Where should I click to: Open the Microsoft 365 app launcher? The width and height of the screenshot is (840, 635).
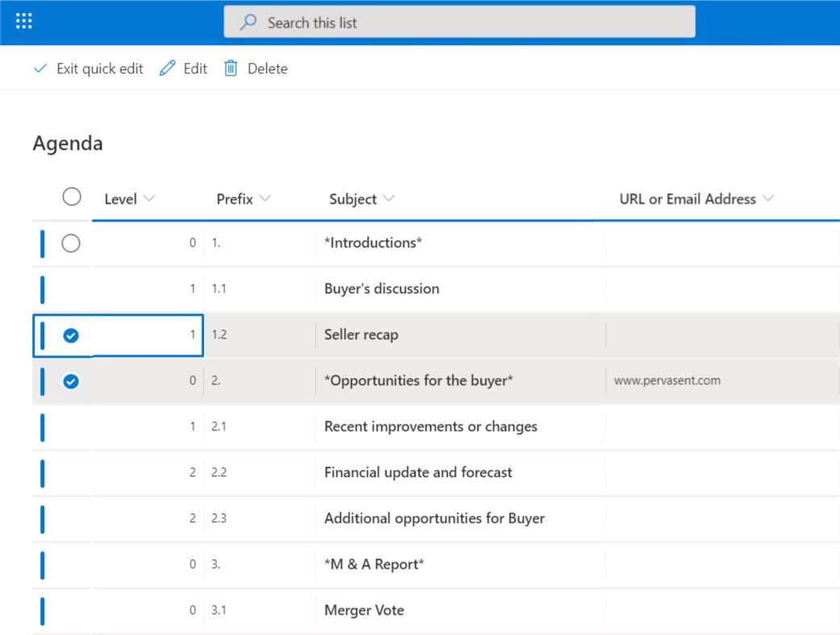(x=23, y=20)
